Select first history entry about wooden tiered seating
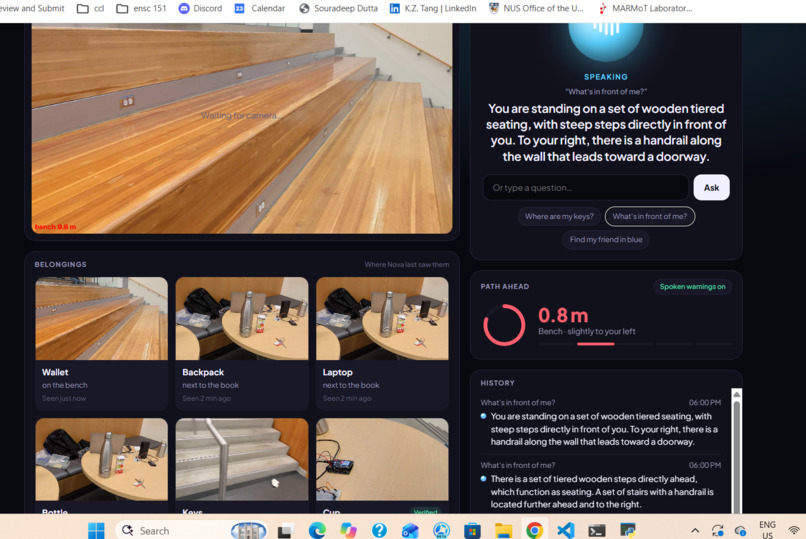Viewport: 806px width, 539px height. 600,422
